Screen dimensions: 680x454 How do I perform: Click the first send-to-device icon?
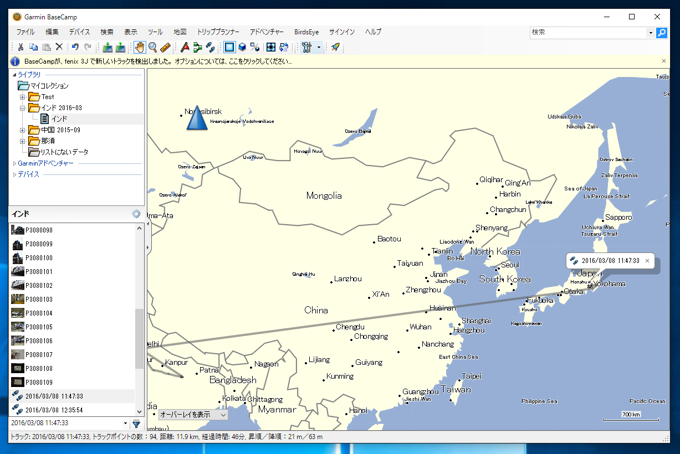click(108, 47)
